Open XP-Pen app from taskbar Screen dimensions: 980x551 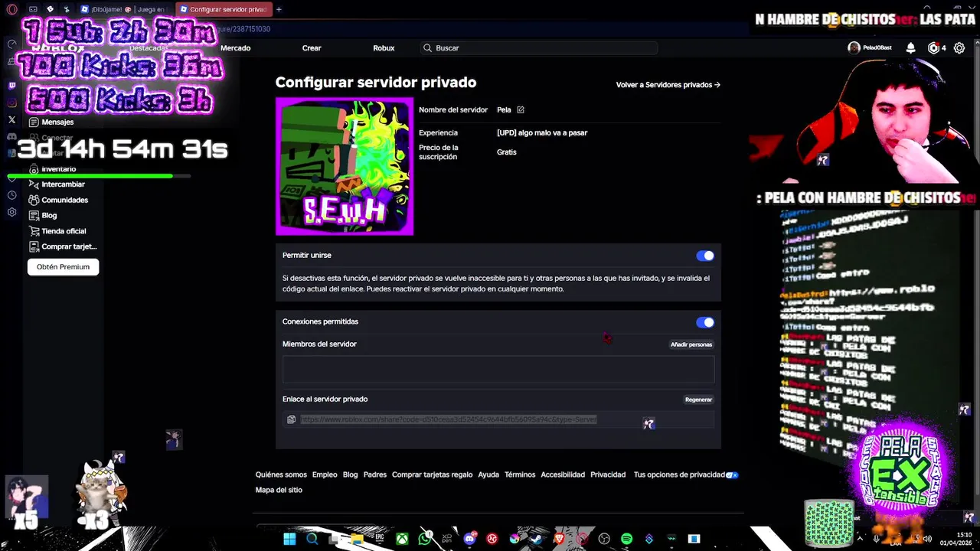click(x=447, y=539)
